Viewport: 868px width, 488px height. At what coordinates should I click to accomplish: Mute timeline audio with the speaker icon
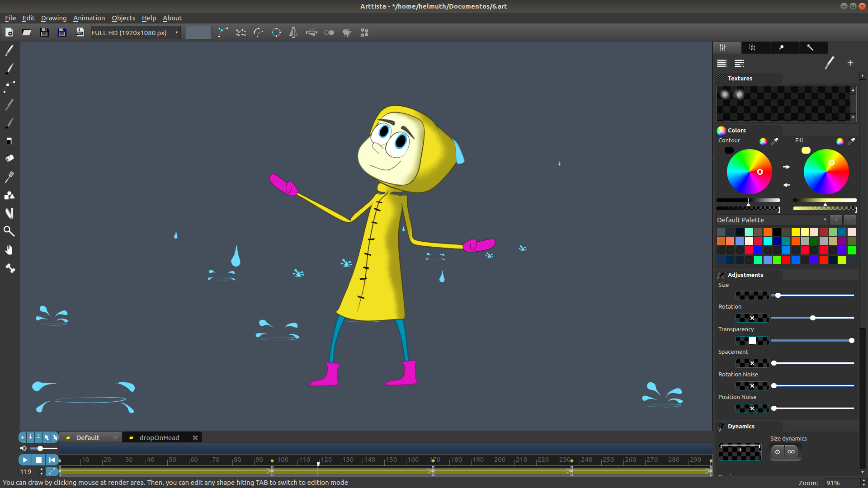(23, 448)
